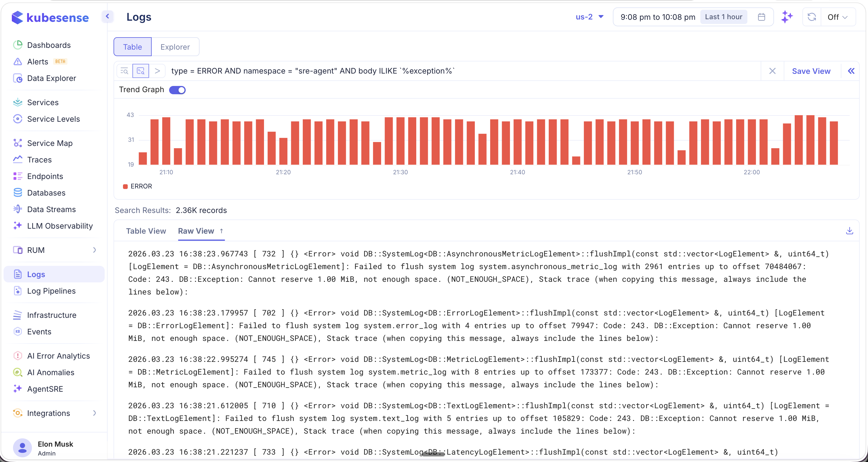Click the AI sparkles assistant icon

[x=788, y=17]
